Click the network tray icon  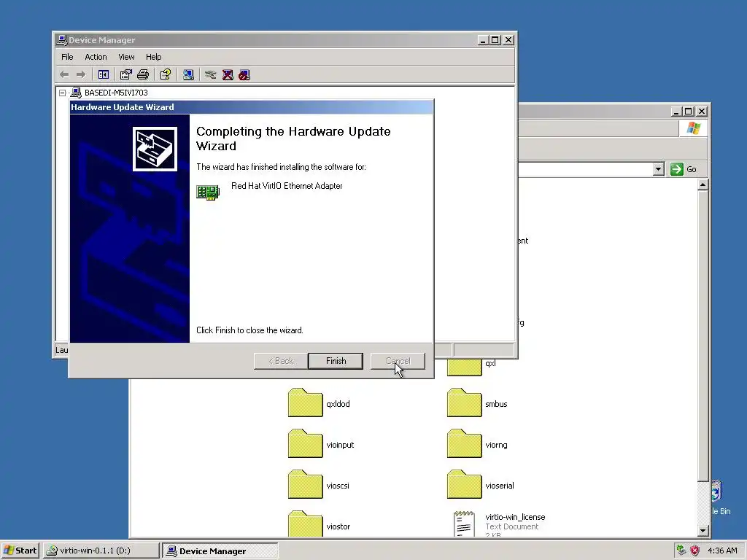click(681, 551)
